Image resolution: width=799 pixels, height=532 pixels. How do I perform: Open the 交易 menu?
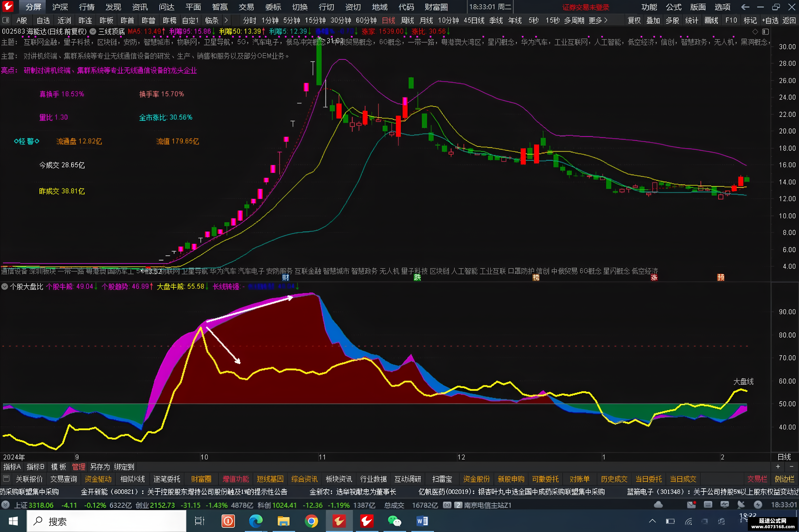246,7
